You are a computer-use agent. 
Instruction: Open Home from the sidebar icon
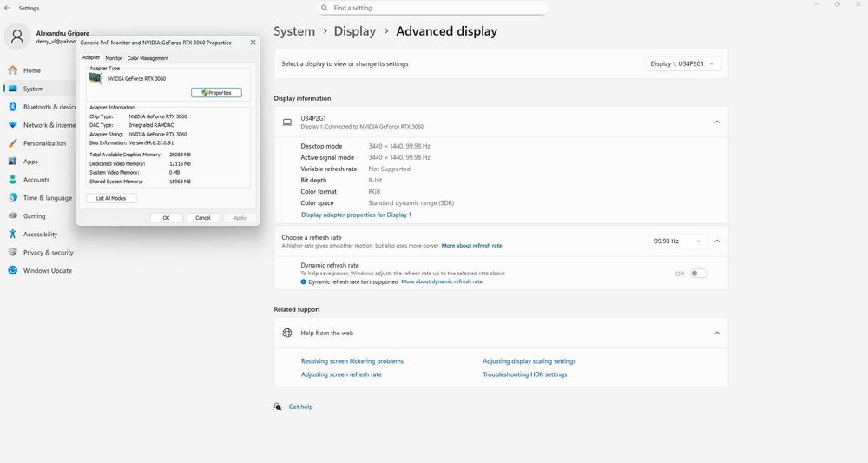pyautogui.click(x=13, y=70)
